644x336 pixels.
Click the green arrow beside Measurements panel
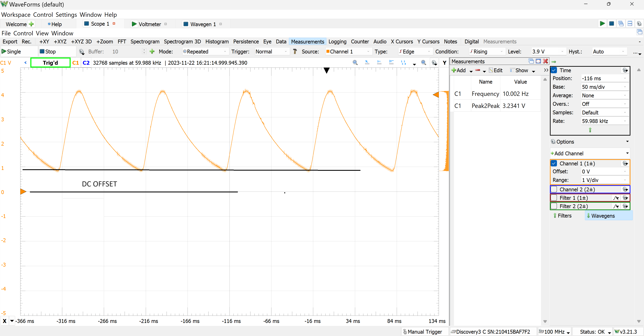coord(554,62)
